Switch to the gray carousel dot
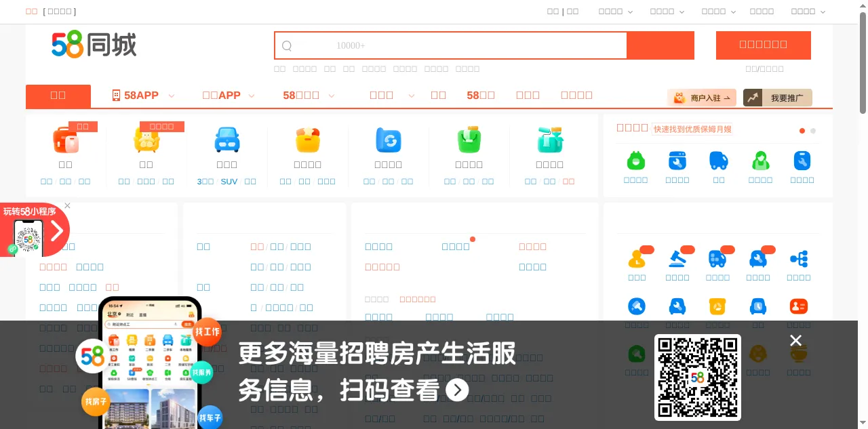The height and width of the screenshot is (429, 868). (813, 131)
